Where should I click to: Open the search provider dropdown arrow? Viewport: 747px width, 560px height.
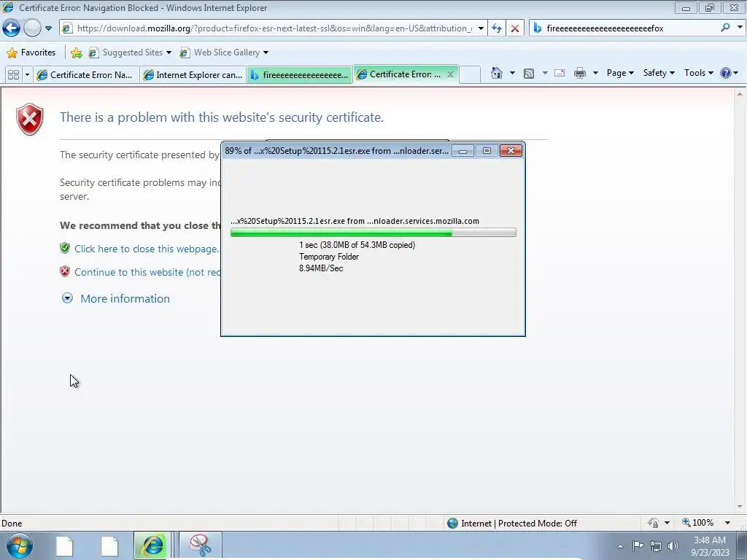click(x=740, y=28)
